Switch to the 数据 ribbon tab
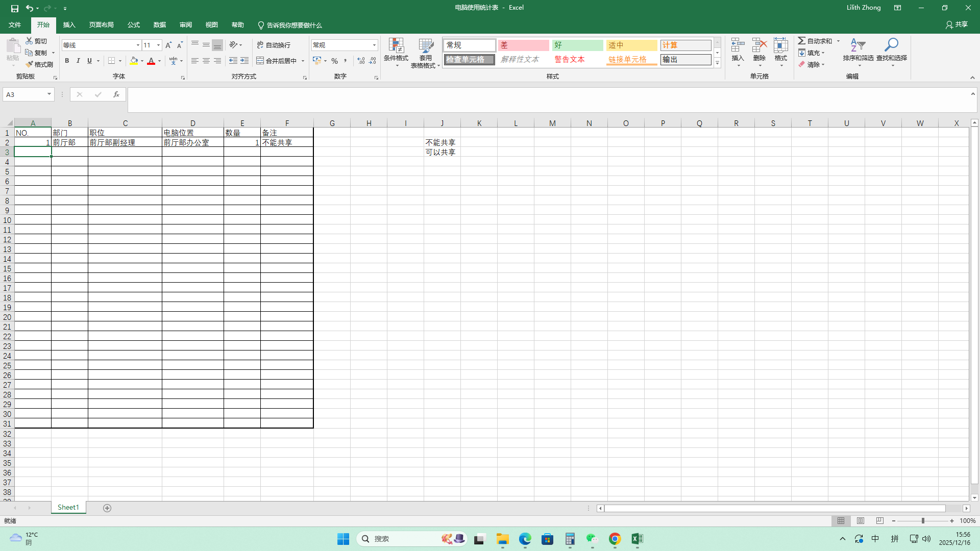This screenshot has width=980, height=551. pyautogui.click(x=160, y=25)
